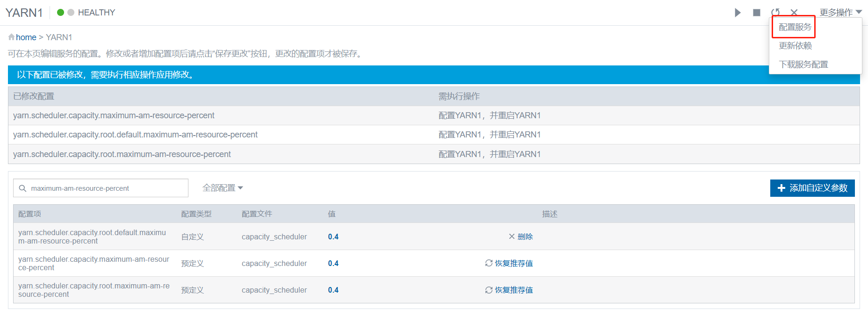Restore recommended value for root.maximum-am-resource-percent
The width and height of the screenshot is (868, 323).
coord(509,290)
